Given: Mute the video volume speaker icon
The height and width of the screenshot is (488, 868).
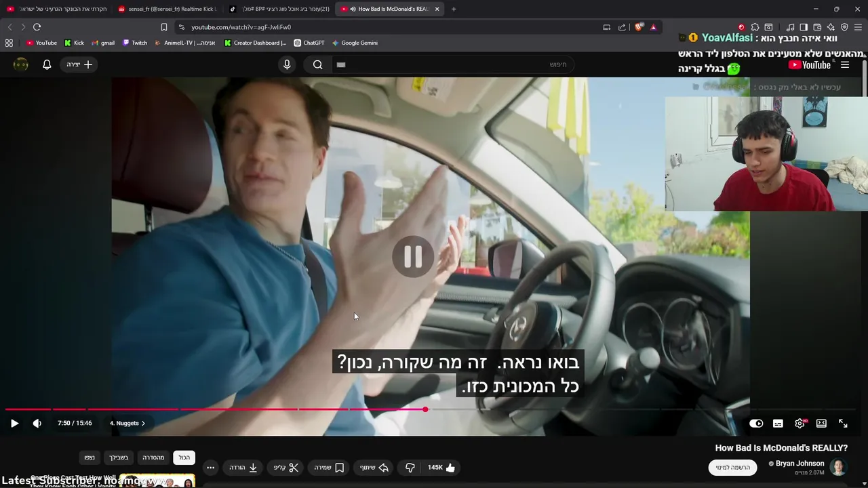Looking at the screenshot, I should (x=37, y=423).
